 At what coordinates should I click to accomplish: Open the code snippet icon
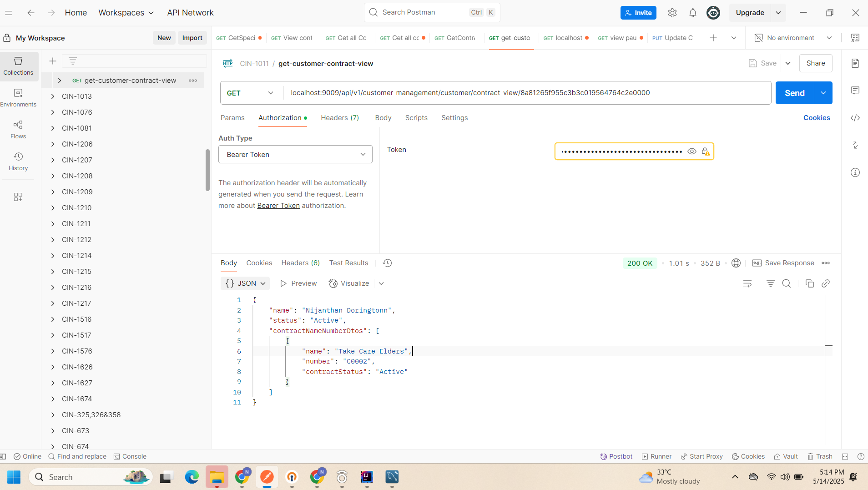[x=855, y=118]
